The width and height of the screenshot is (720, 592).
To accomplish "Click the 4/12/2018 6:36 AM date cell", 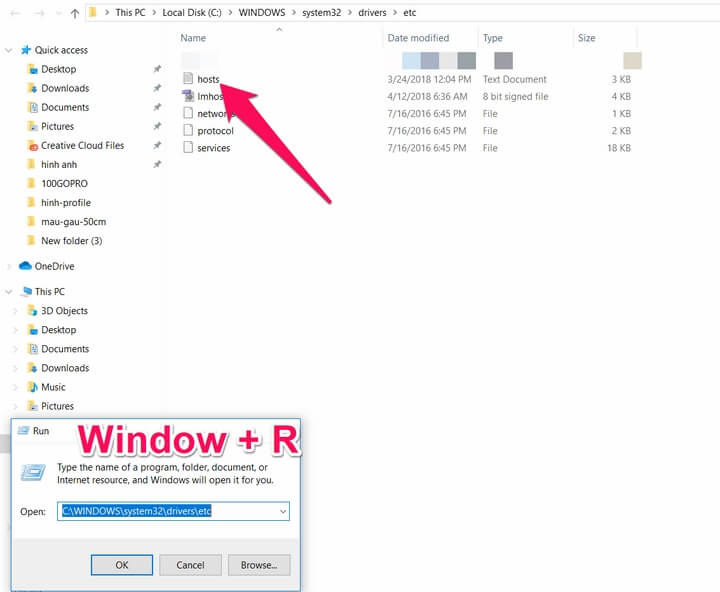I will pos(427,96).
